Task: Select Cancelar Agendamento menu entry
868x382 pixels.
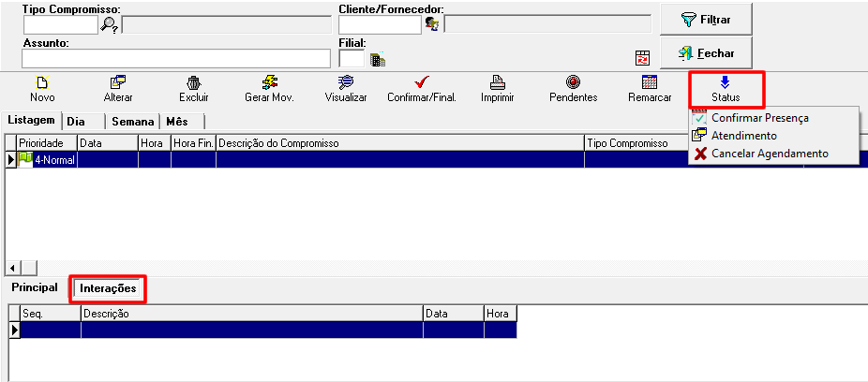Action: click(x=770, y=153)
